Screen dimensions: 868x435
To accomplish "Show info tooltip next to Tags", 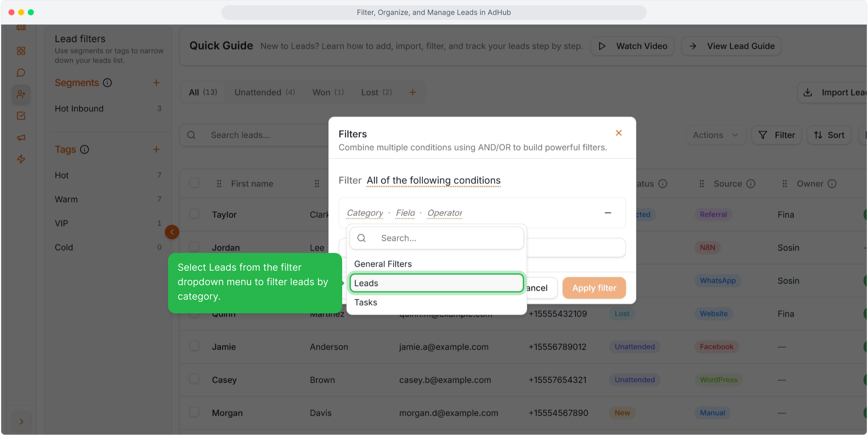I will [84, 149].
